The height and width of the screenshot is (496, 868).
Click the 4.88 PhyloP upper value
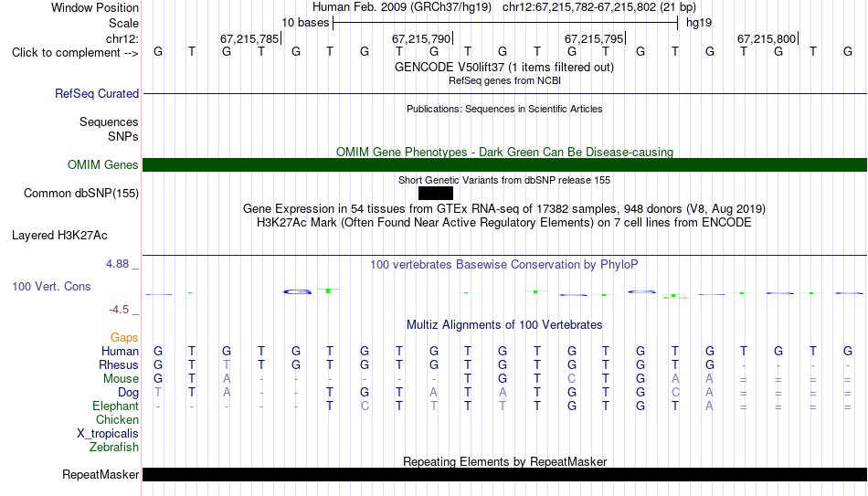point(117,264)
